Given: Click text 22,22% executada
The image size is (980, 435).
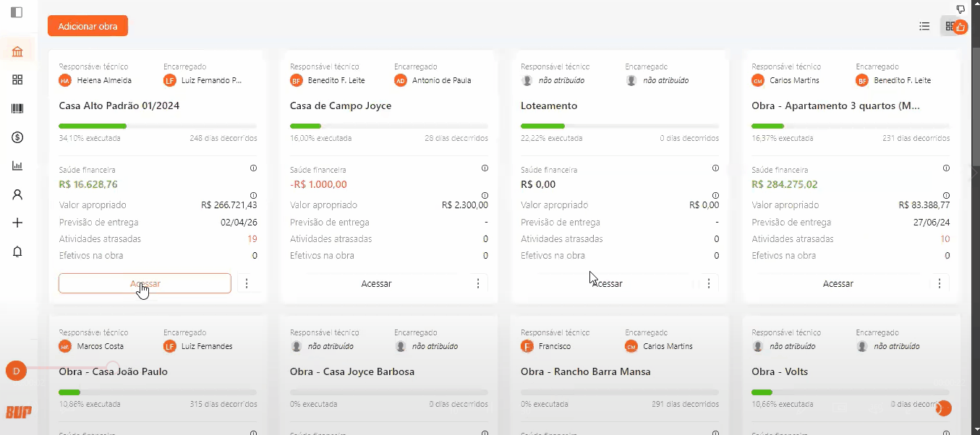Looking at the screenshot, I should click(552, 138).
